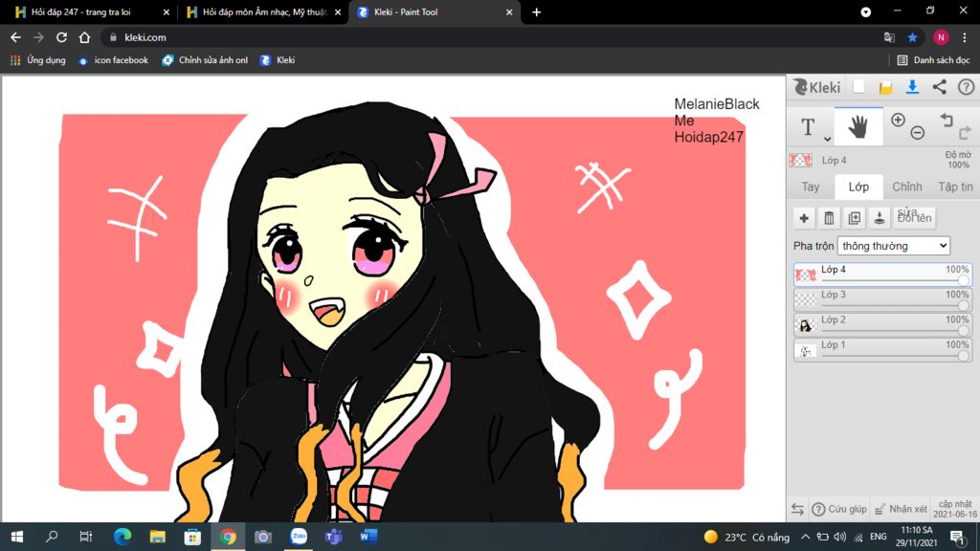Select the Hand pan tool
The height and width of the screenshot is (551, 980).
pos(858,127)
